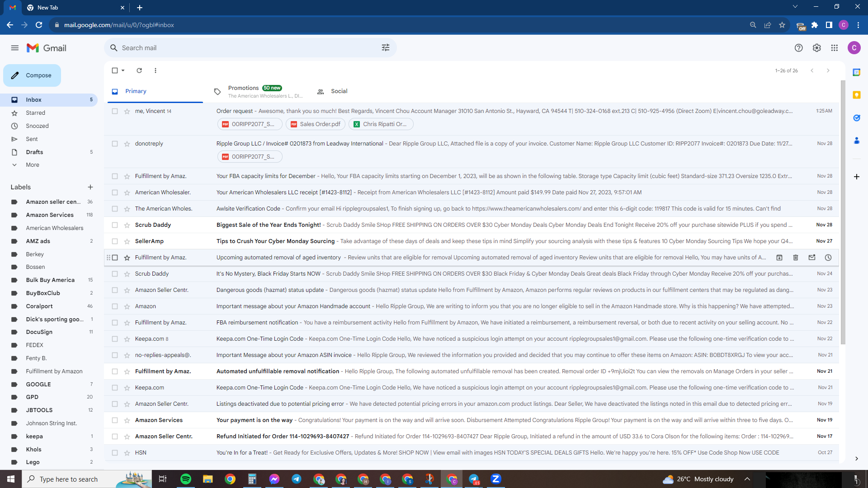Expand More in the left sidebar

click(x=33, y=165)
